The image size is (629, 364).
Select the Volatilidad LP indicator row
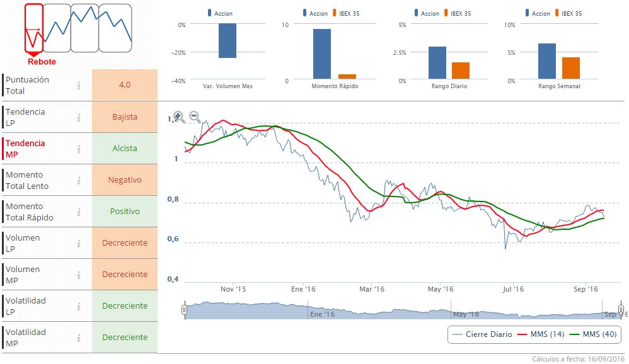tap(38, 306)
